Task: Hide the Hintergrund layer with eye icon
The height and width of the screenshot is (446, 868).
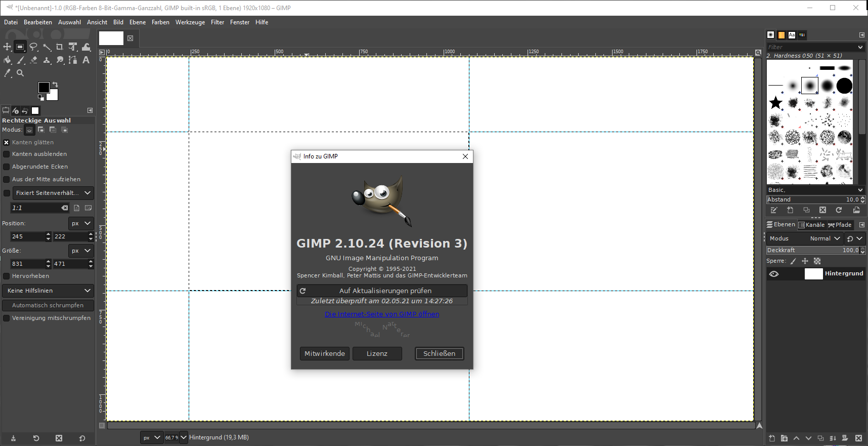Action: (x=774, y=274)
